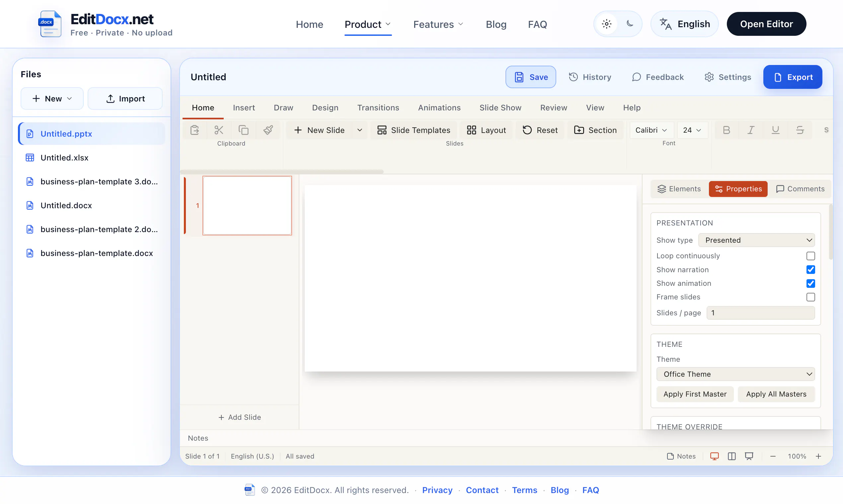Toggle Underline formatting

click(775, 130)
